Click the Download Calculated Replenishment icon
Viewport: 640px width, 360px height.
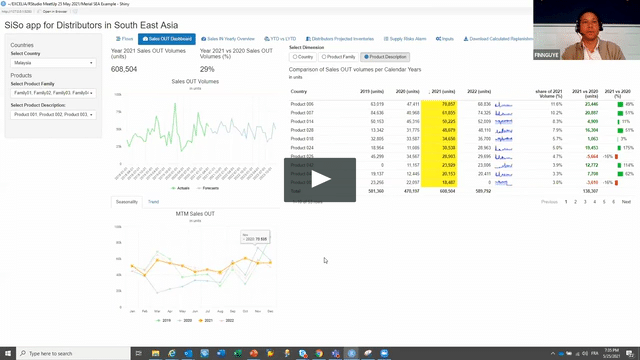click(x=466, y=39)
